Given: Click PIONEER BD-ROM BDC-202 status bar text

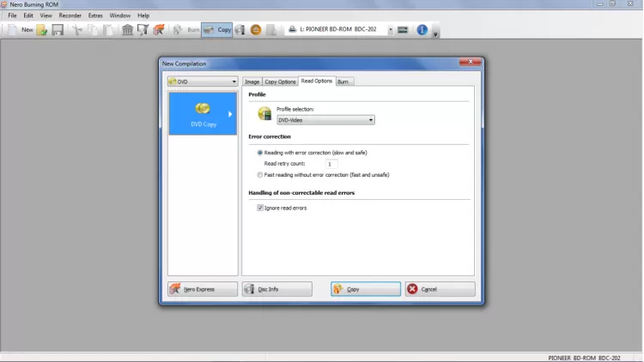Looking at the screenshot, I should point(584,358).
